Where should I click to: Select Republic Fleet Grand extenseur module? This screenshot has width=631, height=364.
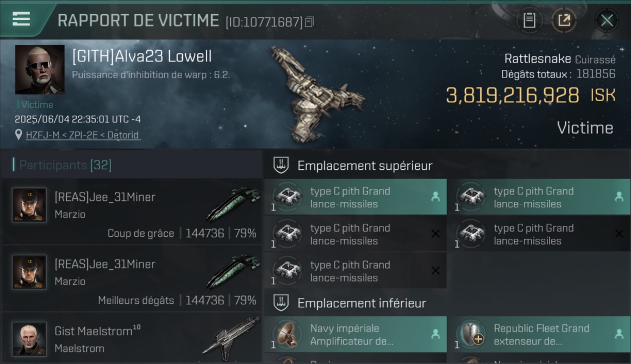539,334
